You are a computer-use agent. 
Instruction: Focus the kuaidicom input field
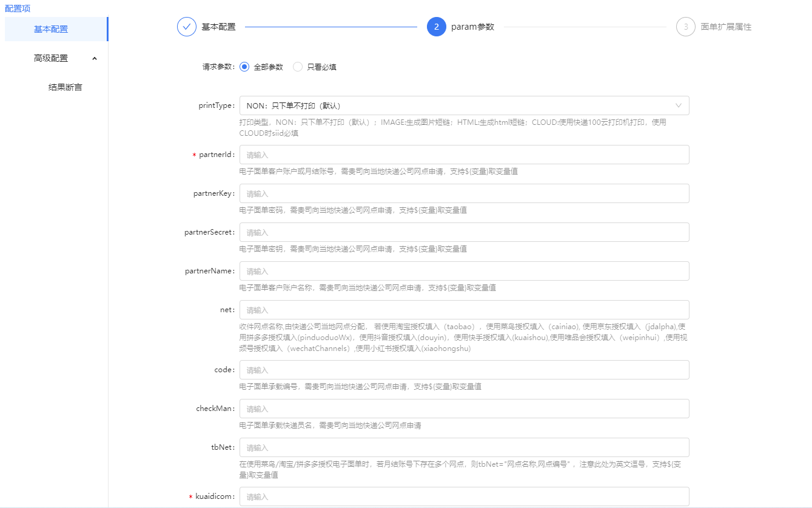coord(464,496)
